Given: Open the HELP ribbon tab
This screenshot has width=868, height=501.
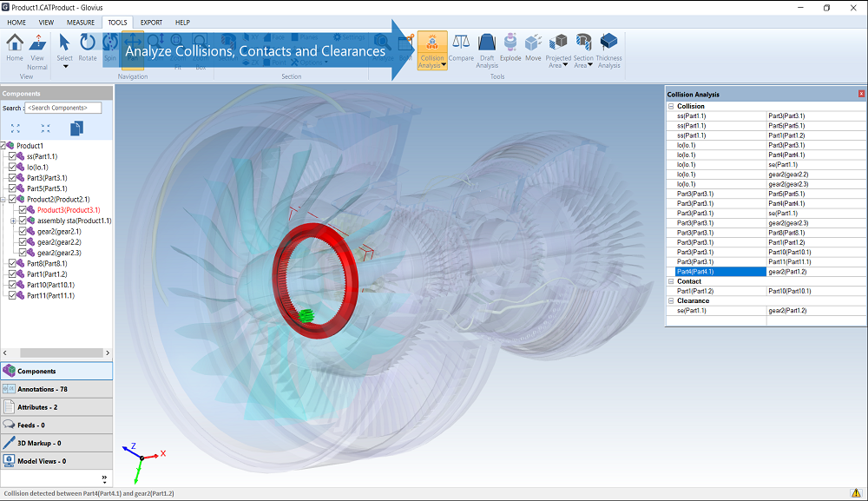Looking at the screenshot, I should pyautogui.click(x=182, y=23).
